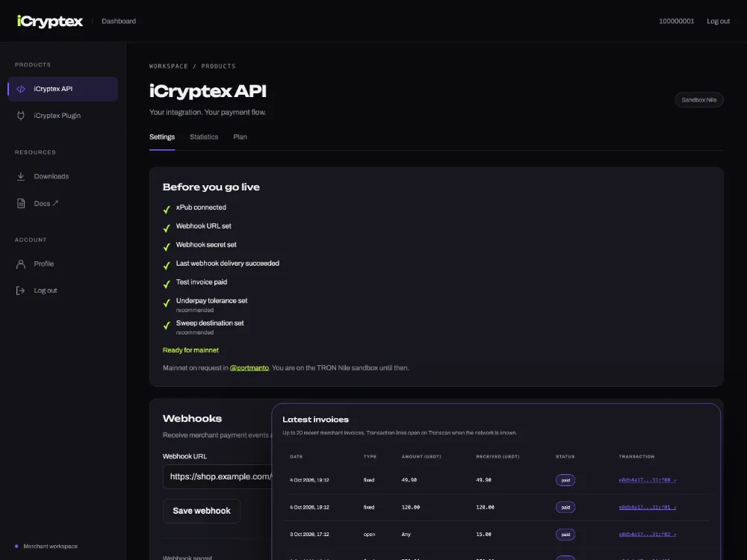The width and height of the screenshot is (747, 560).
Task: Open the Docs external link in sidebar
Action: click(63, 203)
